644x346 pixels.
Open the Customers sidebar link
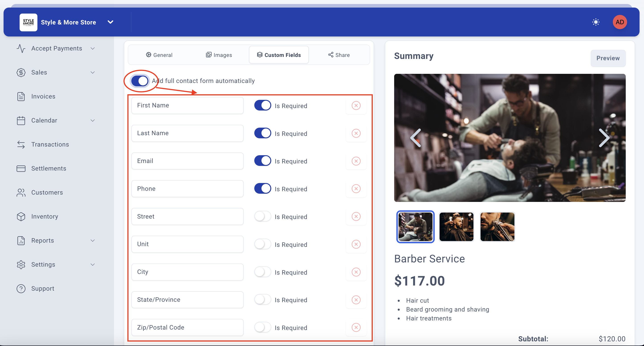click(x=47, y=193)
